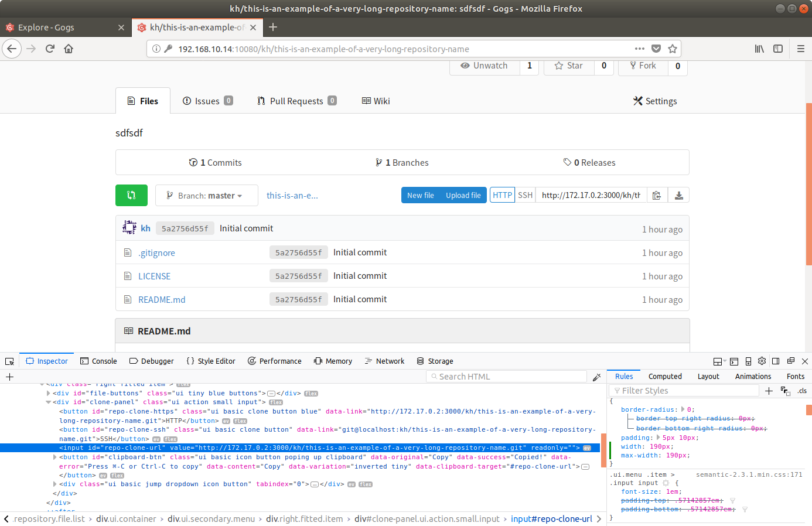Click the eyedropper icon next to Search HTML
The width and height of the screenshot is (812, 526).
coord(596,377)
